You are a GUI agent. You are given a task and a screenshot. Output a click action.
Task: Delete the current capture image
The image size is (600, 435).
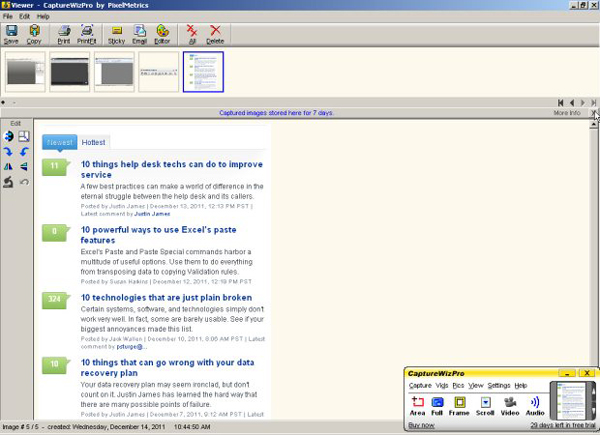tap(215, 34)
